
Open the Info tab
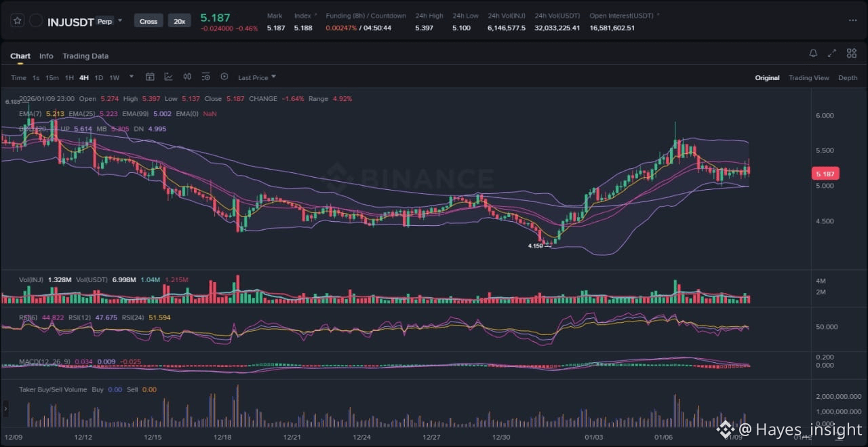pyautogui.click(x=46, y=56)
